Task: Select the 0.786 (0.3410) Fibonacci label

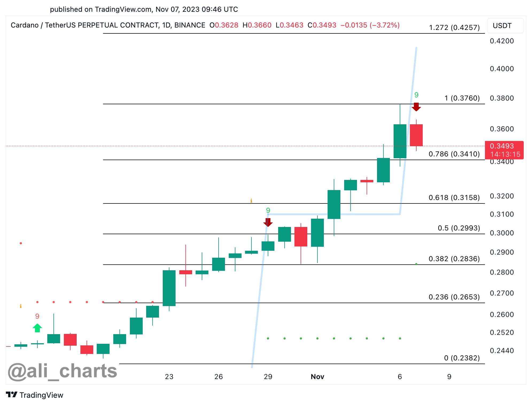Action: point(454,154)
